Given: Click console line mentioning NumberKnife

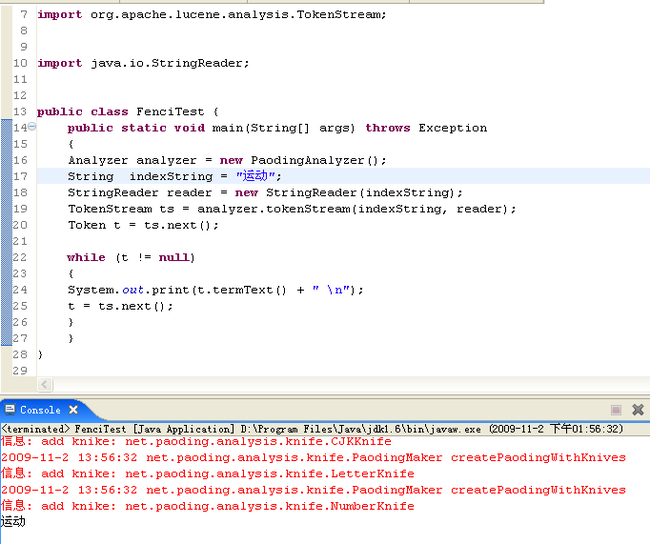Looking at the screenshot, I should (x=208, y=506).
